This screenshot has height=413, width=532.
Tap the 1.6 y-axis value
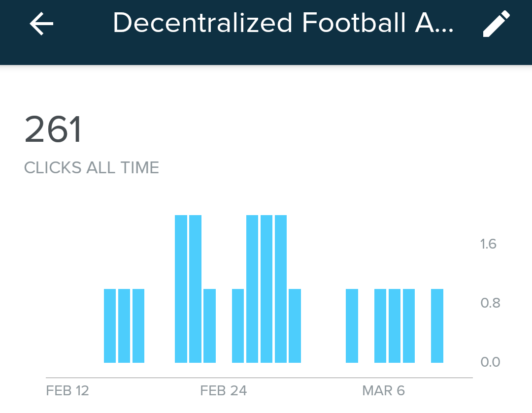(x=489, y=244)
